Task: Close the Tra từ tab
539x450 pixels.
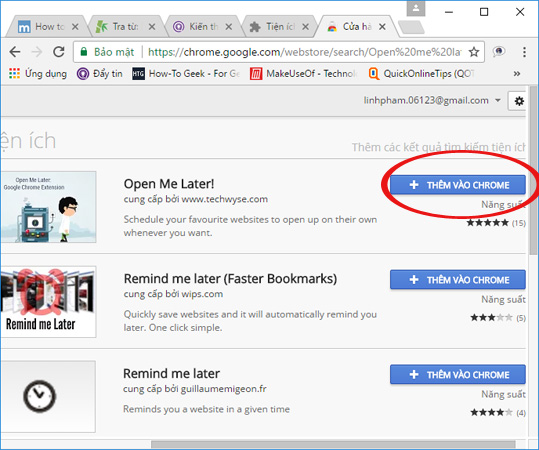Action: [x=152, y=26]
